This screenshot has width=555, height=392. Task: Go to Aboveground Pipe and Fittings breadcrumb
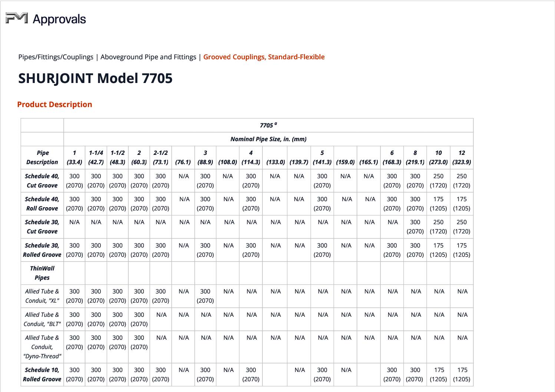point(148,57)
